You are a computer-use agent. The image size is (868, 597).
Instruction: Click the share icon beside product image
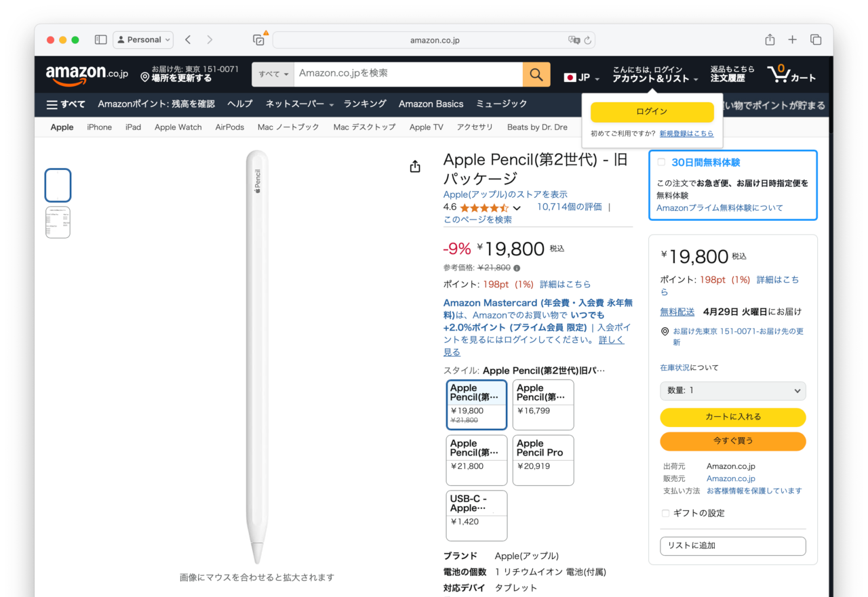click(415, 167)
